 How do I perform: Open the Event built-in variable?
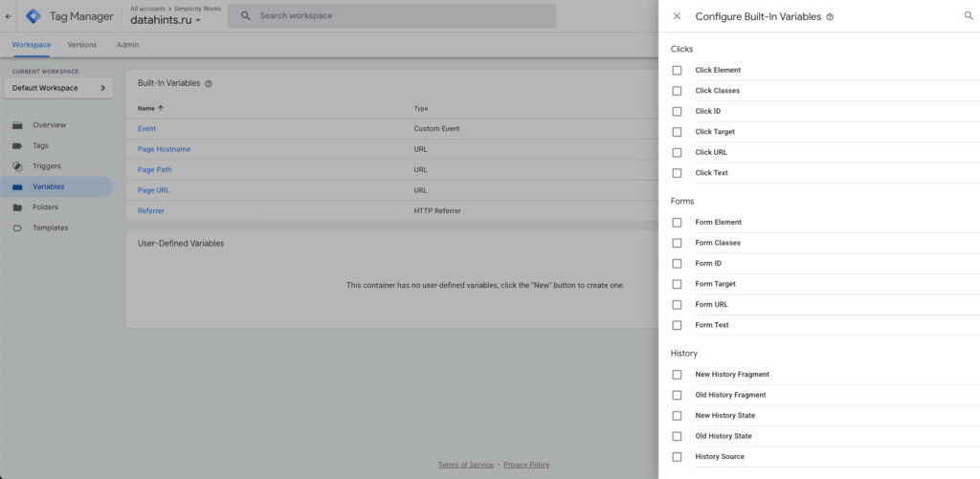pyautogui.click(x=146, y=129)
